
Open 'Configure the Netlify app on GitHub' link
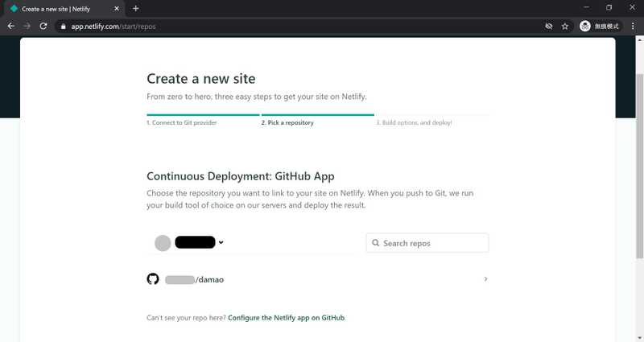(x=287, y=317)
